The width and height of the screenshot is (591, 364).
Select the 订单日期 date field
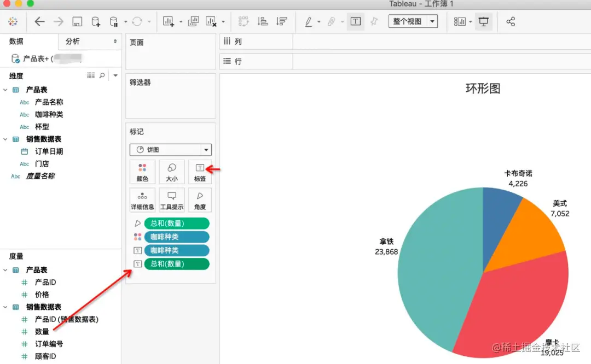click(49, 151)
